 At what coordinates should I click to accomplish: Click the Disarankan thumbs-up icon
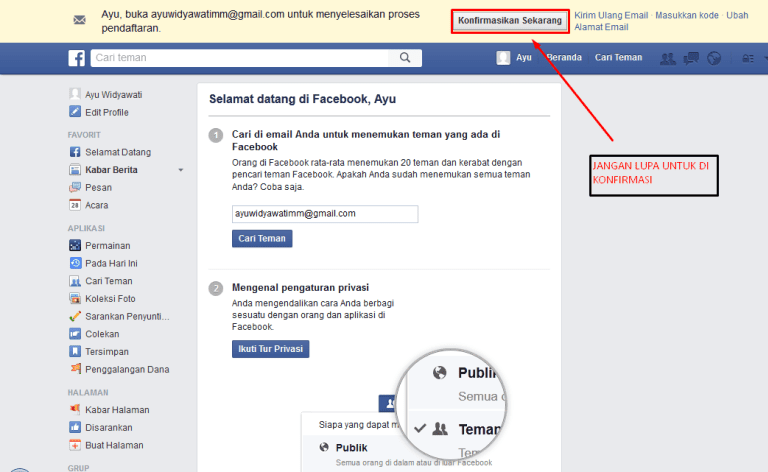tap(74, 427)
